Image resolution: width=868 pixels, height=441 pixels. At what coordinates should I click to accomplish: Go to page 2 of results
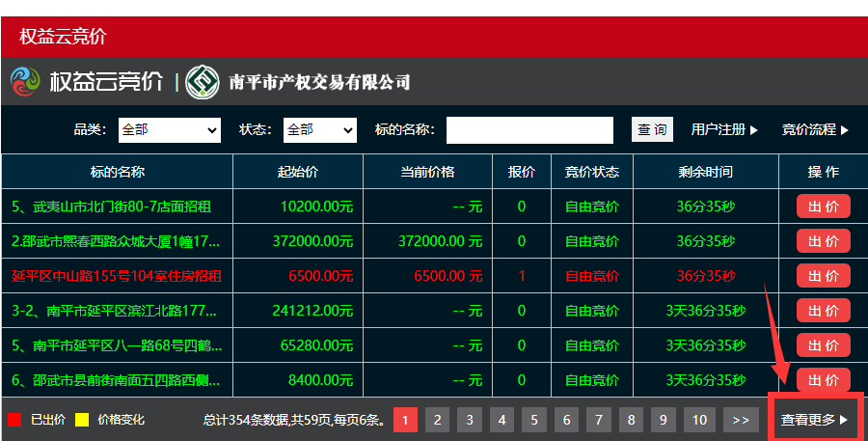pyautogui.click(x=438, y=420)
